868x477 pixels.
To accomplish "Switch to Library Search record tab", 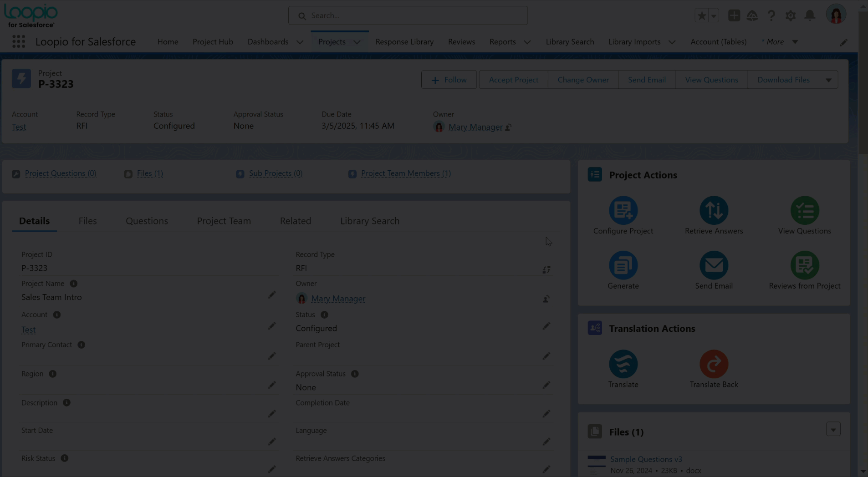I will 370,221.
